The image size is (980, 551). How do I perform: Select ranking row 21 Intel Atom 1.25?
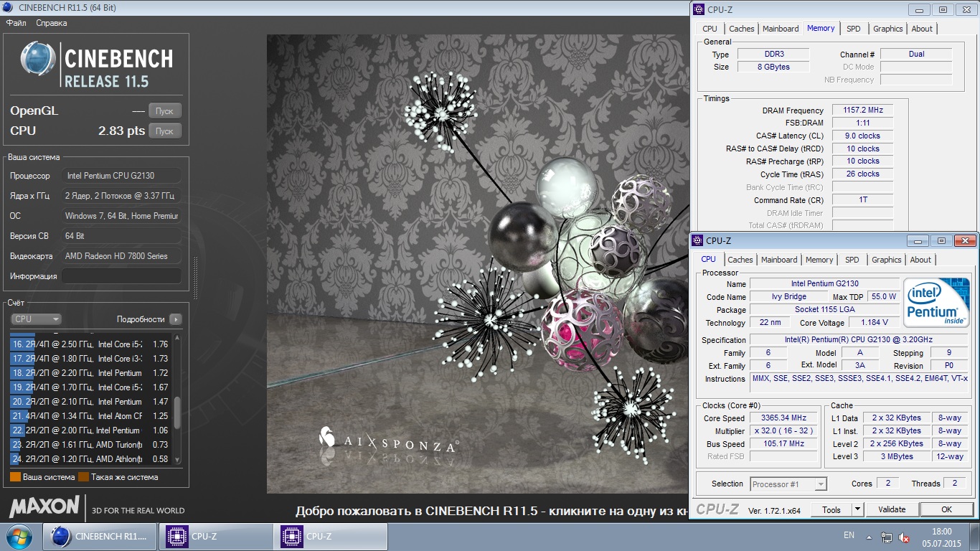[90, 416]
